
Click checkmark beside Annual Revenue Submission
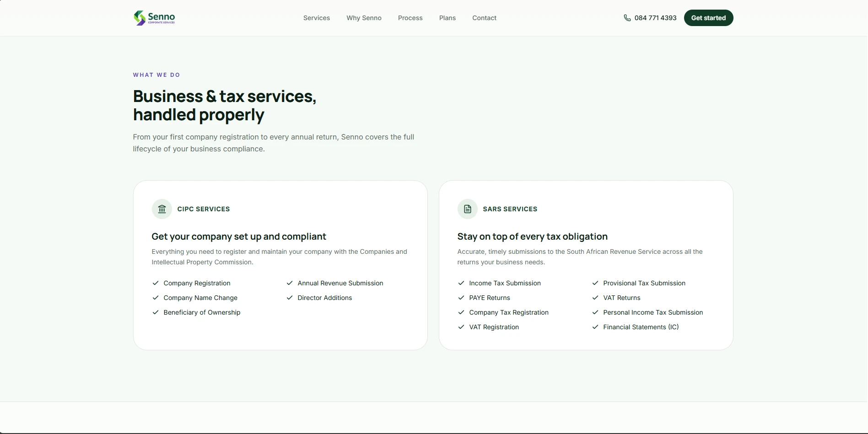[290, 283]
